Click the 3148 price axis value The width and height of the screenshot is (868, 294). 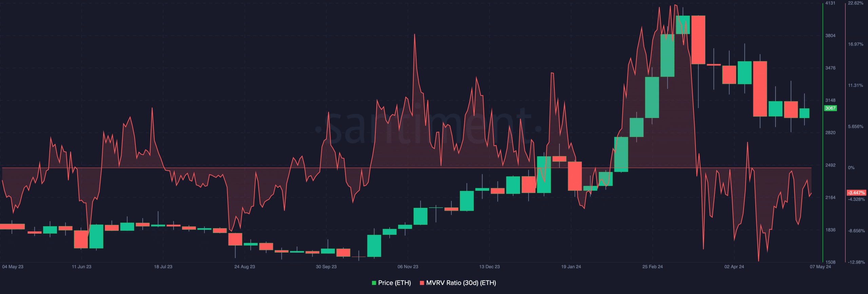pyautogui.click(x=830, y=100)
